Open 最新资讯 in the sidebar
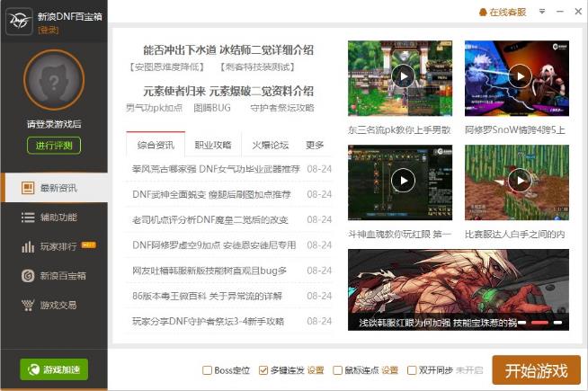Screen dimensions: 588x391 [54, 188]
